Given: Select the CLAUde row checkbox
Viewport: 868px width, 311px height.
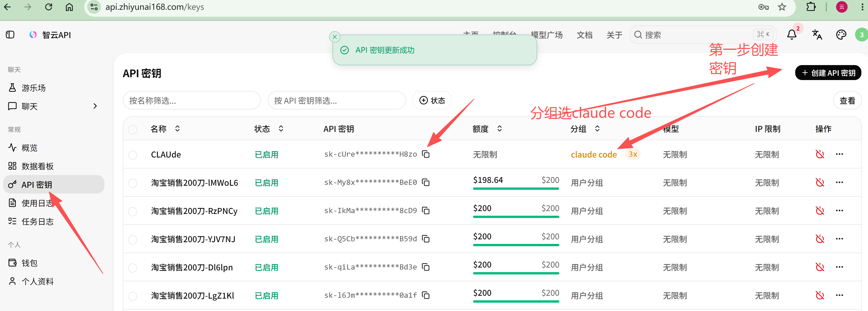Looking at the screenshot, I should pos(133,155).
